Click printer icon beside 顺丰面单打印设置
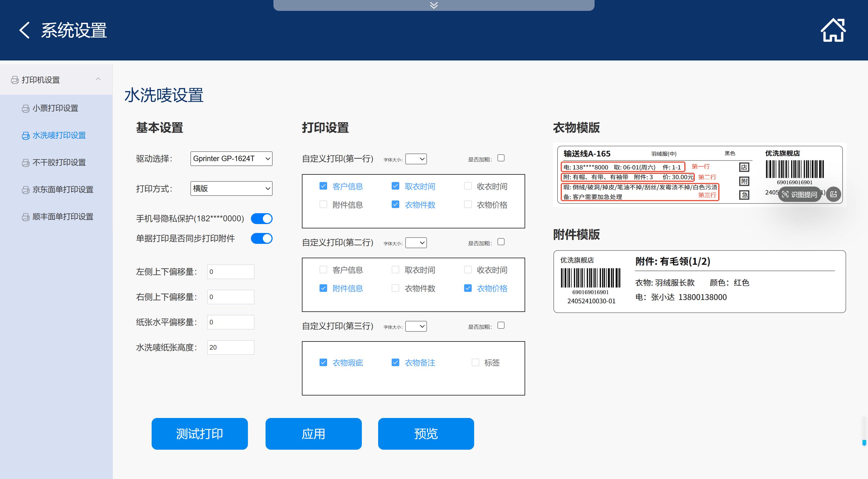Screen dimensions: 868x479 click(25, 217)
